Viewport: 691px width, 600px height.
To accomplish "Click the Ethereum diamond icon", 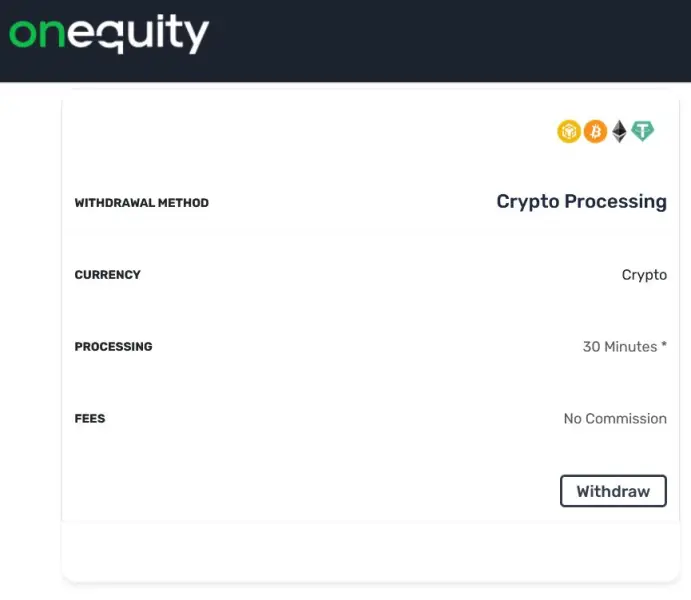I will [619, 131].
